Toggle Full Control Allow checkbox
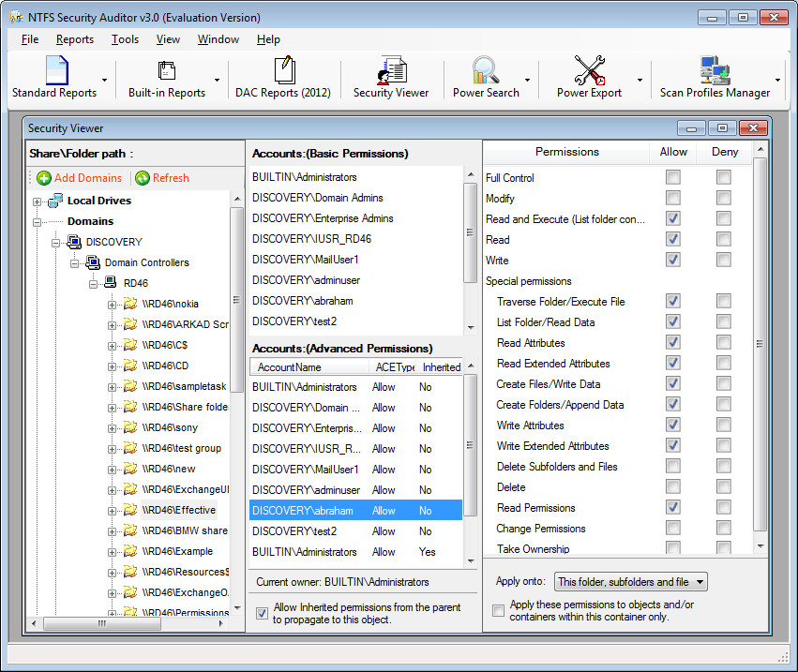 [672, 177]
